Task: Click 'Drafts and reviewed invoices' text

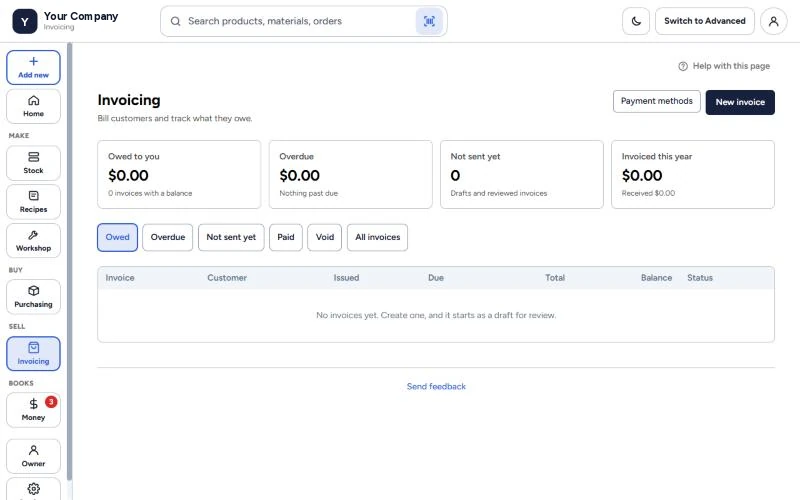Action: point(498,193)
